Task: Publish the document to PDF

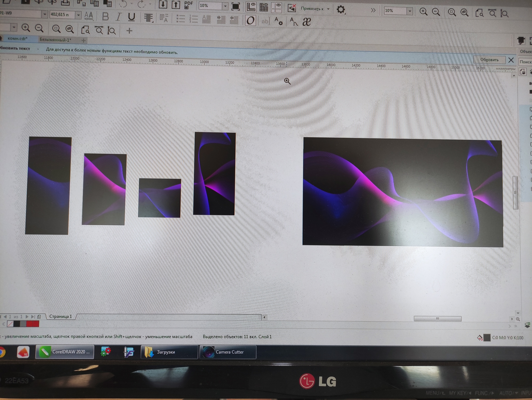Action: click(x=188, y=5)
